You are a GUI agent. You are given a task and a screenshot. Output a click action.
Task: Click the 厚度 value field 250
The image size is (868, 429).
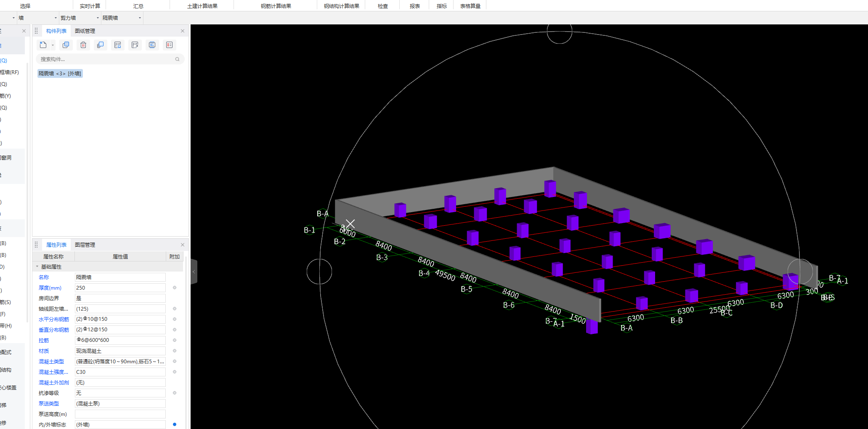pyautogui.click(x=120, y=288)
